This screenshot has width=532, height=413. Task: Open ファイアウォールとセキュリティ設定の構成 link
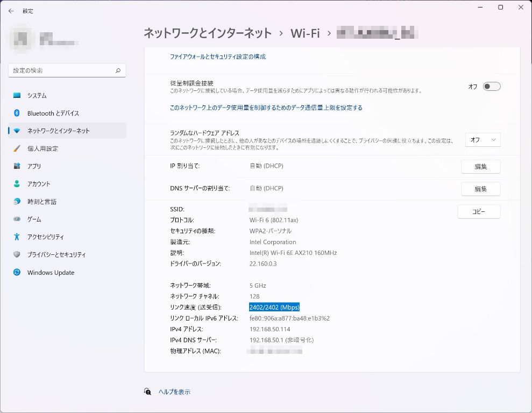click(218, 56)
